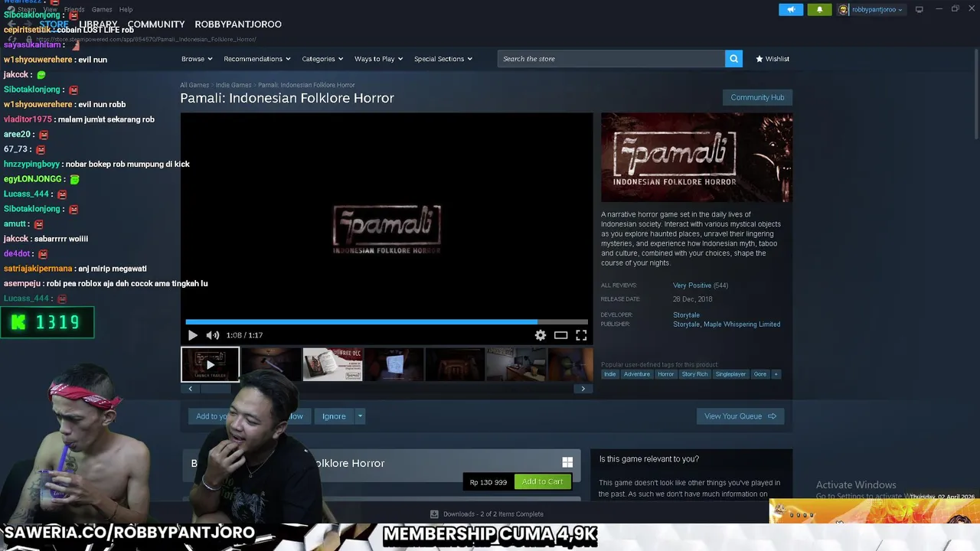Open the All Games breadcrumb
980x551 pixels.
pos(194,85)
